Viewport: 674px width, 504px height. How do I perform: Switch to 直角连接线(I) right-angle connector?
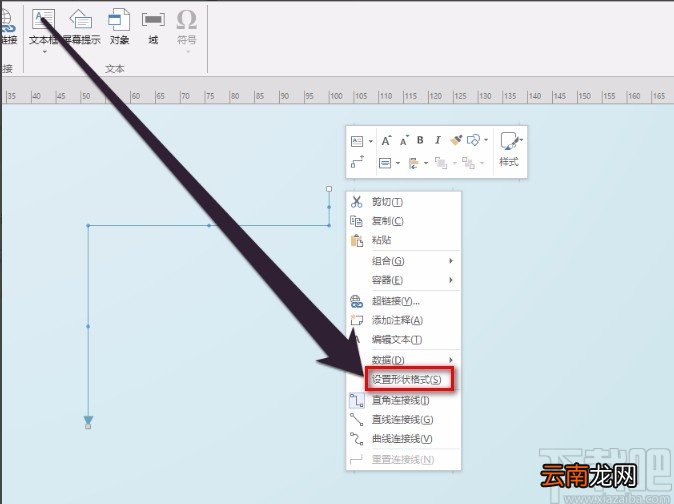coord(404,400)
